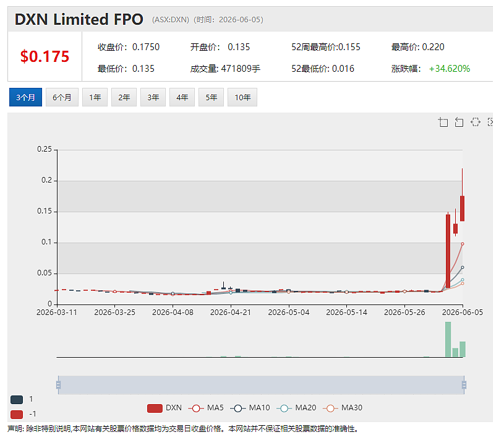This screenshot has width=504, height=440.
Task: Click the tallest green volume bar
Action: pos(448,339)
